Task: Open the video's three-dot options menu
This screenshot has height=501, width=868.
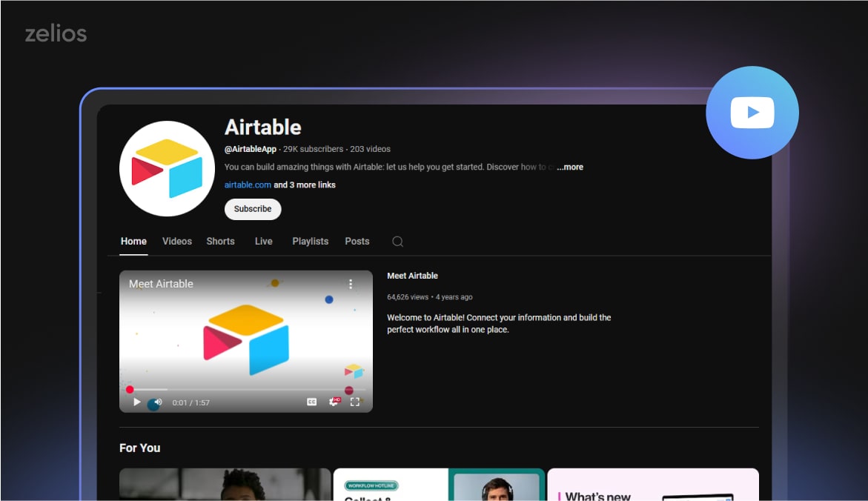Action: click(x=351, y=284)
